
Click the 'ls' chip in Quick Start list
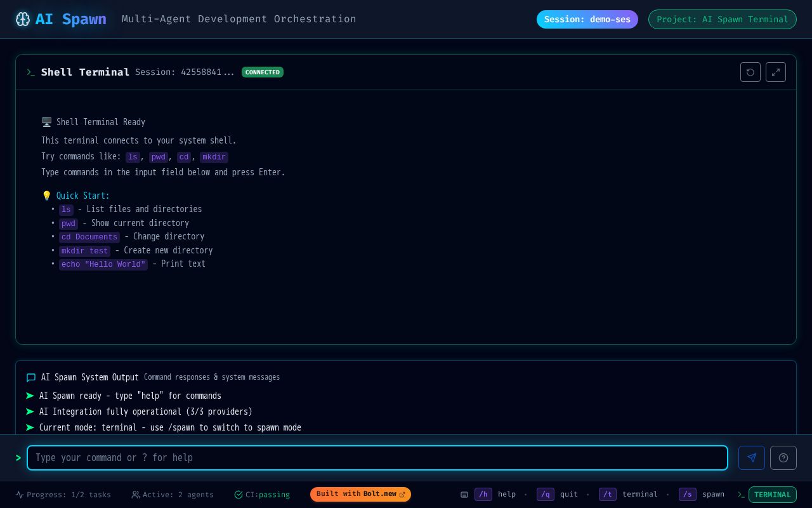(x=66, y=210)
